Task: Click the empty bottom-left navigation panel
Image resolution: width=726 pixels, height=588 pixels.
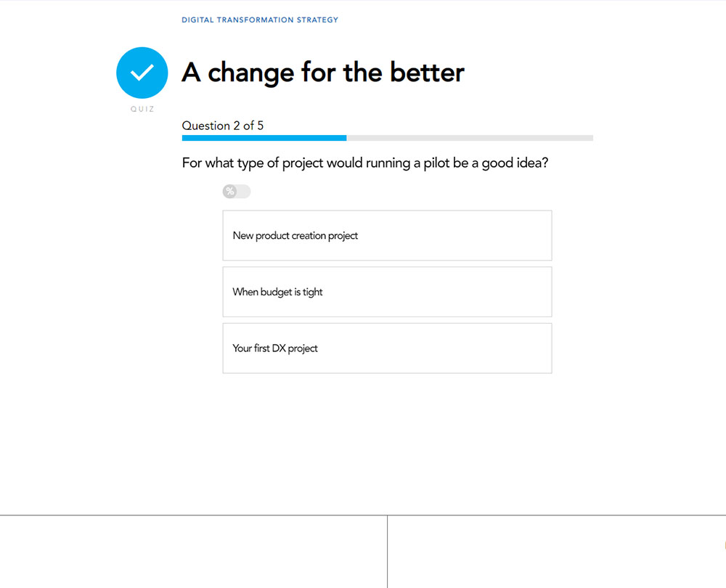Action: (193, 552)
